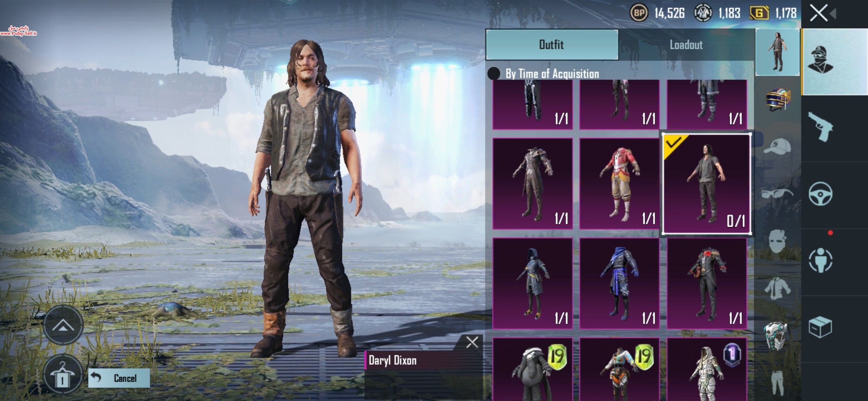Open the emote character category icon
This screenshot has height=401, width=868.
click(x=821, y=261)
